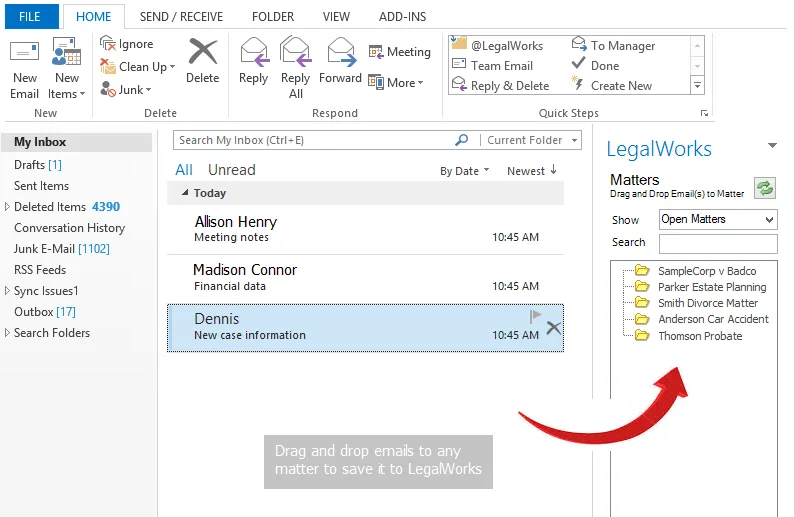Viewport: 794px width, 517px height.
Task: Switch to the HOME tab
Action: (94, 16)
